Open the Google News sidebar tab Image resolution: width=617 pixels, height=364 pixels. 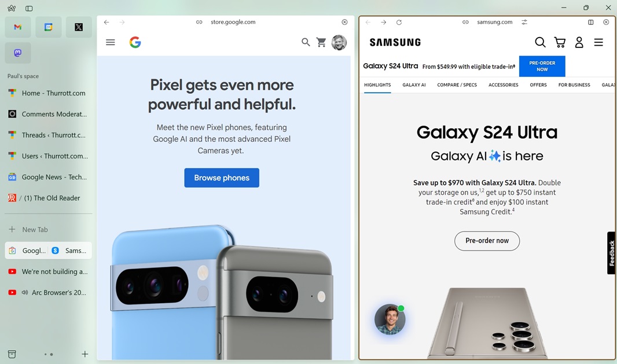tap(48, 177)
